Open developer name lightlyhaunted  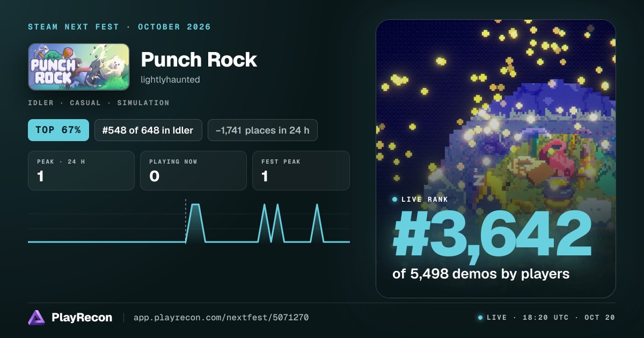click(x=170, y=79)
